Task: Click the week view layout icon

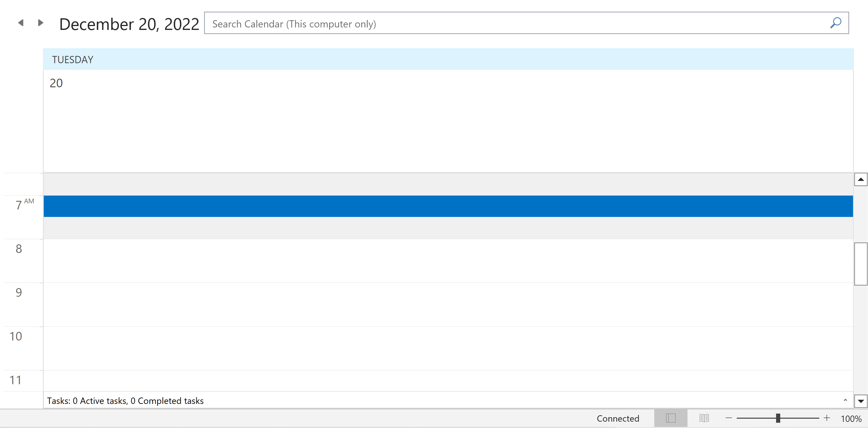Action: click(703, 418)
